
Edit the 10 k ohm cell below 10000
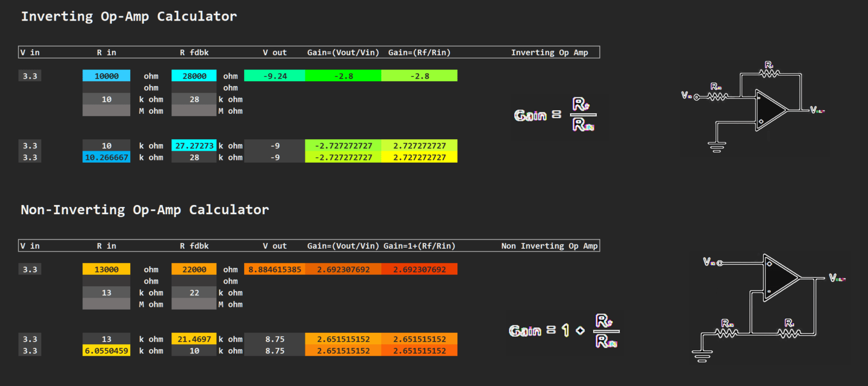(x=106, y=99)
